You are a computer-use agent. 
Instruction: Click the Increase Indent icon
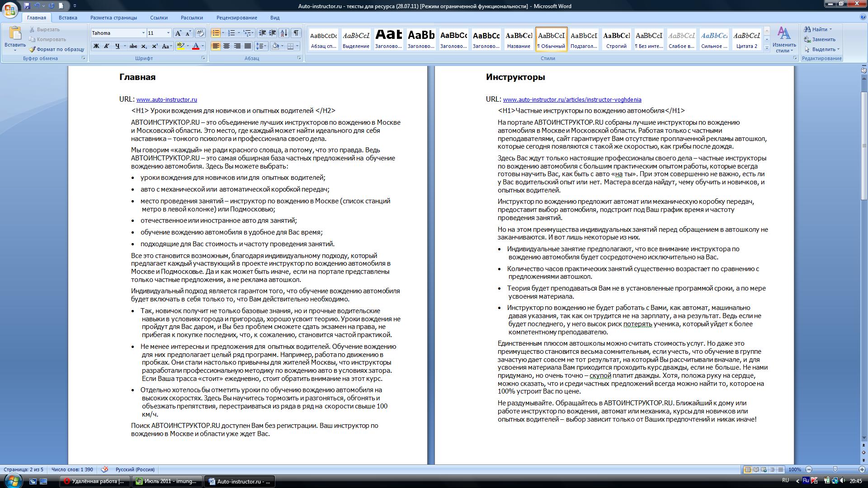(273, 33)
